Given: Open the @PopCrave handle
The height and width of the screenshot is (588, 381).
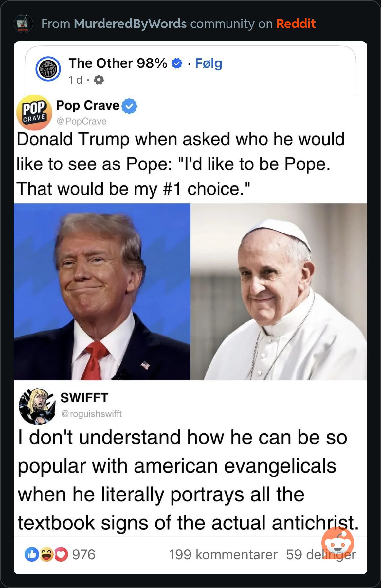Looking at the screenshot, I should point(82,121).
